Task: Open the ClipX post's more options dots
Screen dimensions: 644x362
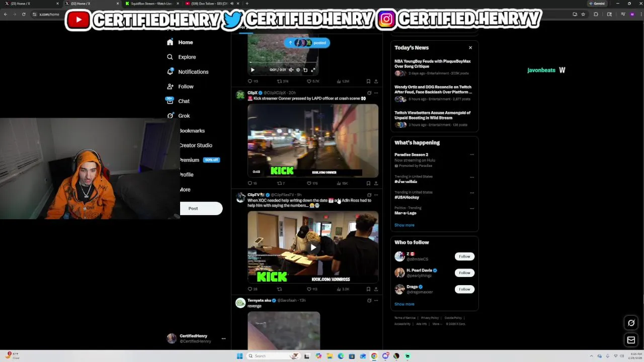Action: pos(376,93)
